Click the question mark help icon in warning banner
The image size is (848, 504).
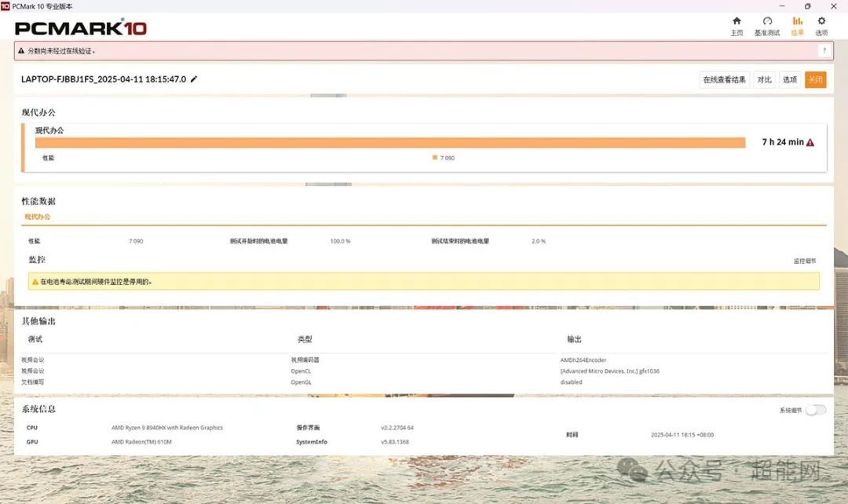824,51
